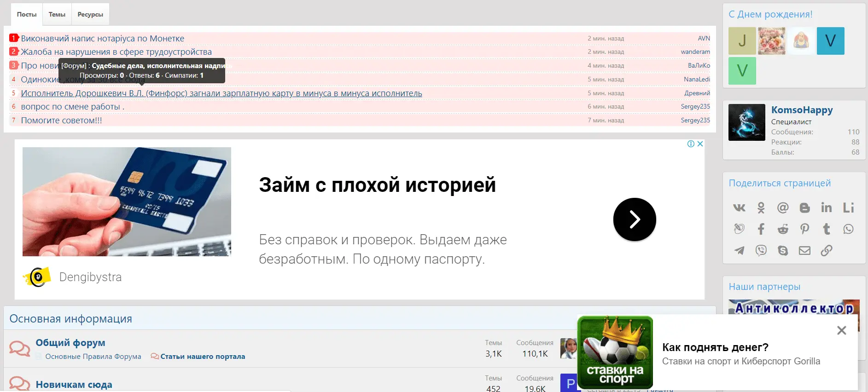The width and height of the screenshot is (868, 392).
Task: Open birthday user with grandma avatar
Action: [x=801, y=41]
